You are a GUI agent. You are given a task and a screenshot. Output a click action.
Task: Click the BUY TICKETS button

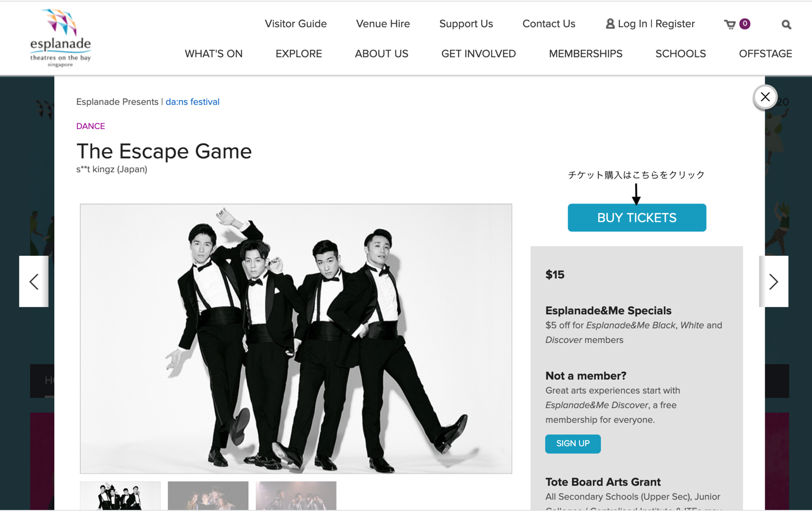[x=637, y=218]
